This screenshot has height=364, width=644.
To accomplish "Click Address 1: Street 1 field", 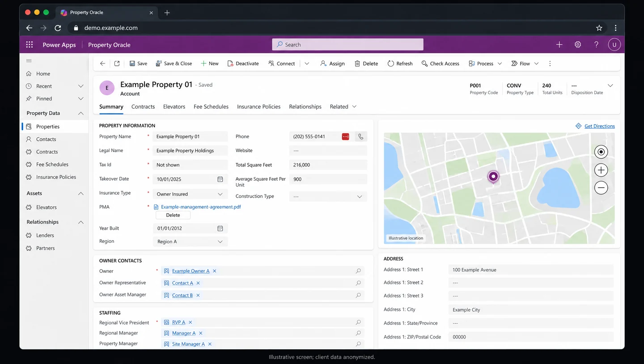I will point(531,270).
